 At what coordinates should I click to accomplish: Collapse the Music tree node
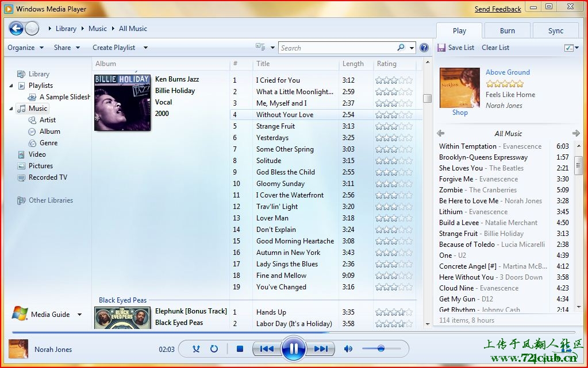[11, 109]
